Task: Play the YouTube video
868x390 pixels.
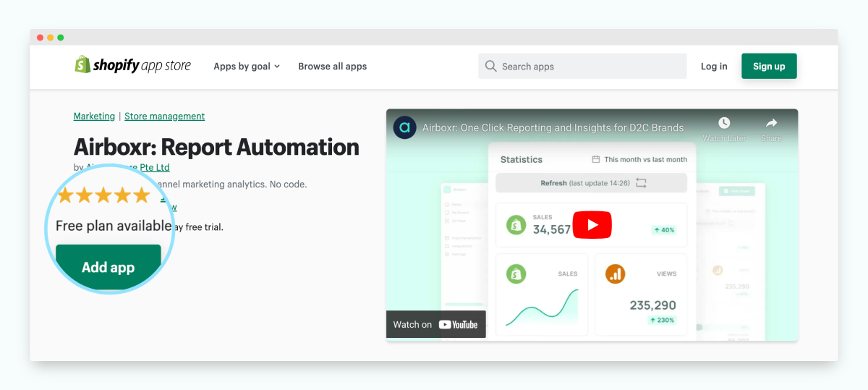Action: [592, 224]
